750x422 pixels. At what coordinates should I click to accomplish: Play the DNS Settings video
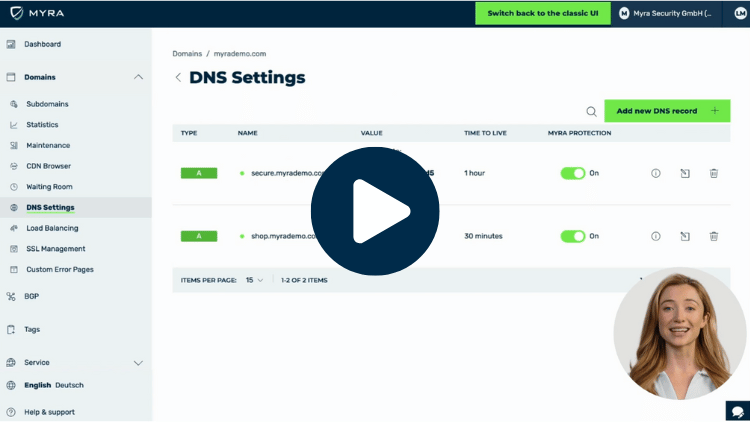[375, 211]
